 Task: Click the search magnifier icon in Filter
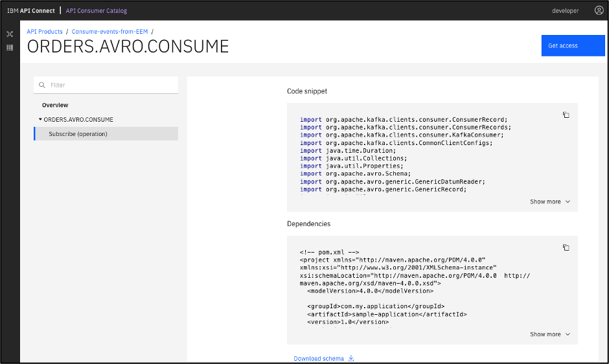(42, 85)
